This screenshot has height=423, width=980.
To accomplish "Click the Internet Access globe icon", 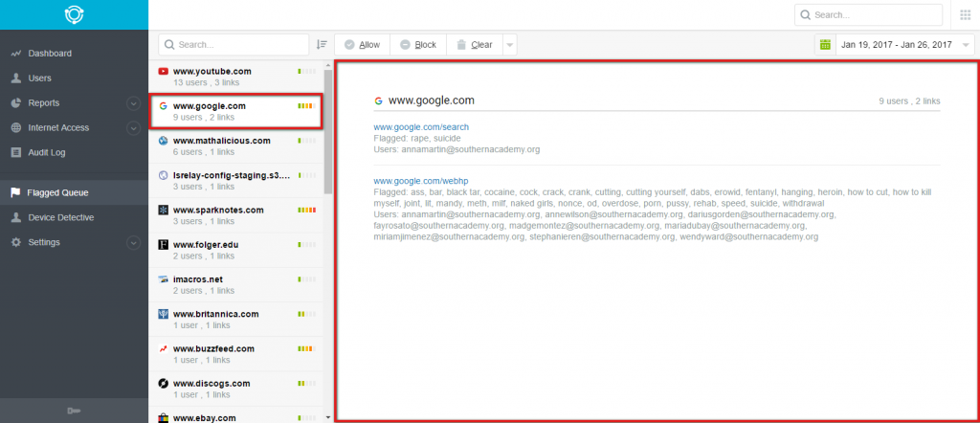I will [16, 127].
